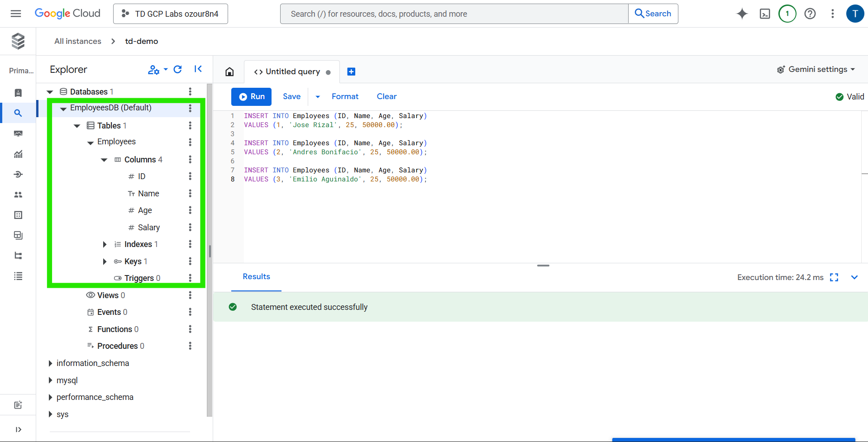Expand results to full screen
The image size is (868, 442).
coord(834,277)
